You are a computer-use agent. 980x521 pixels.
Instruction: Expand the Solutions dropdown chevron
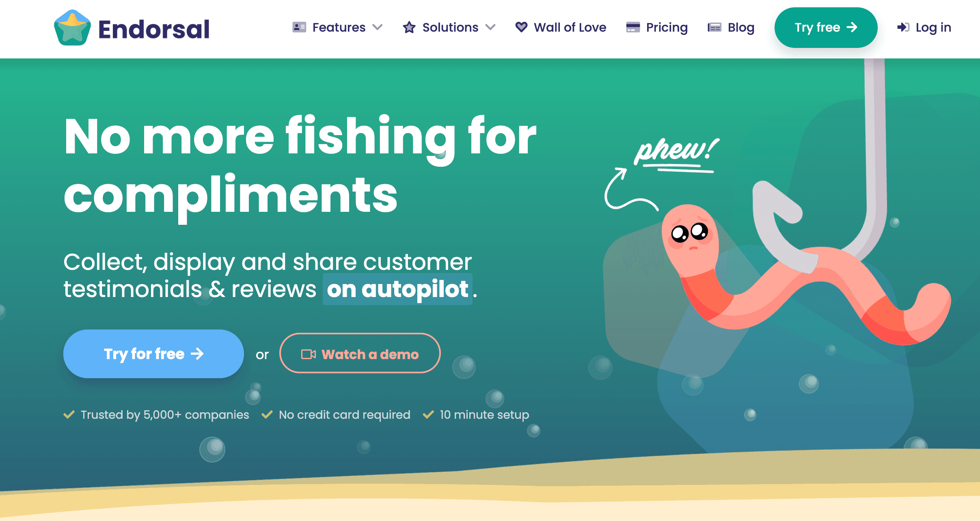[490, 27]
